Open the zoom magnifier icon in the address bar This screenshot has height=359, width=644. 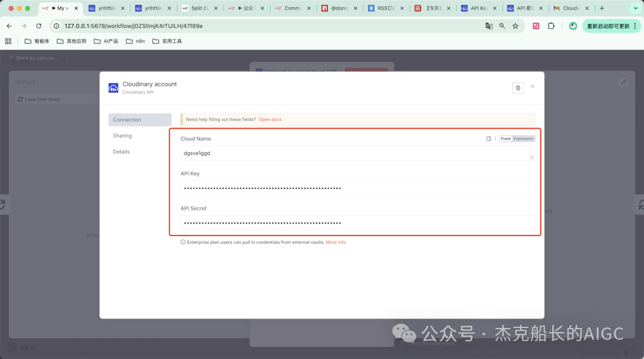coord(502,26)
